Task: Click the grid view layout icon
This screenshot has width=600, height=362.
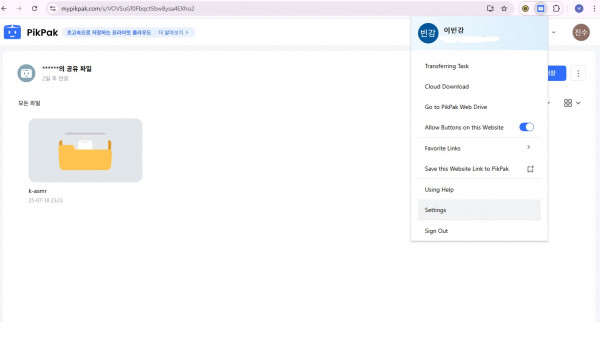Action: tap(568, 103)
